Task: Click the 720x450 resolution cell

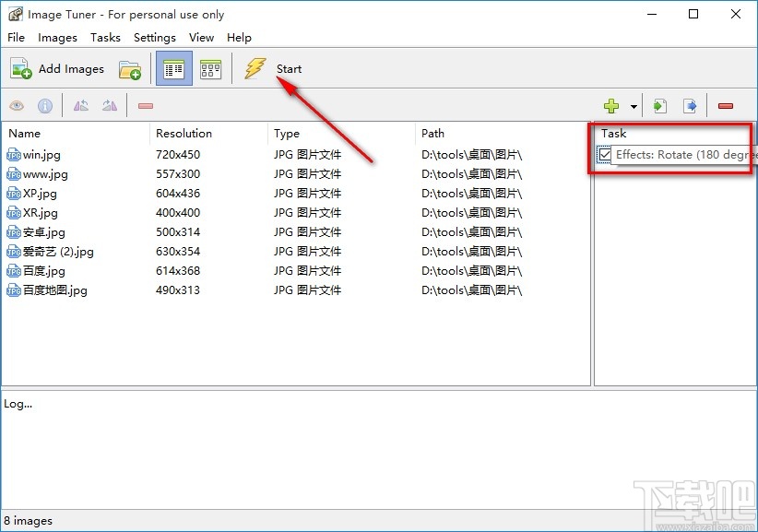Action: tap(178, 155)
